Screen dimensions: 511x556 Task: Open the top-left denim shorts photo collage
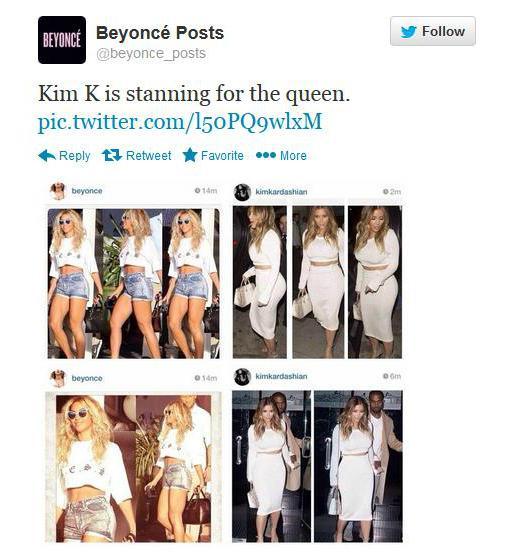click(x=134, y=283)
